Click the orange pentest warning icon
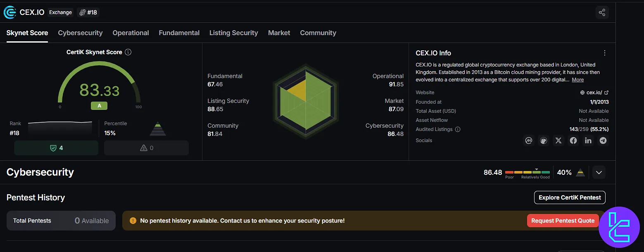The height and width of the screenshot is (252, 644). click(x=133, y=221)
